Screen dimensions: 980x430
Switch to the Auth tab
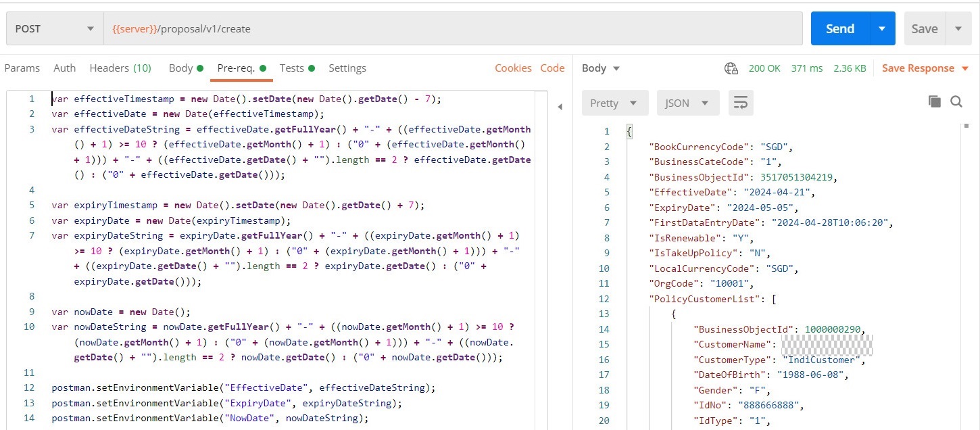[x=65, y=68]
